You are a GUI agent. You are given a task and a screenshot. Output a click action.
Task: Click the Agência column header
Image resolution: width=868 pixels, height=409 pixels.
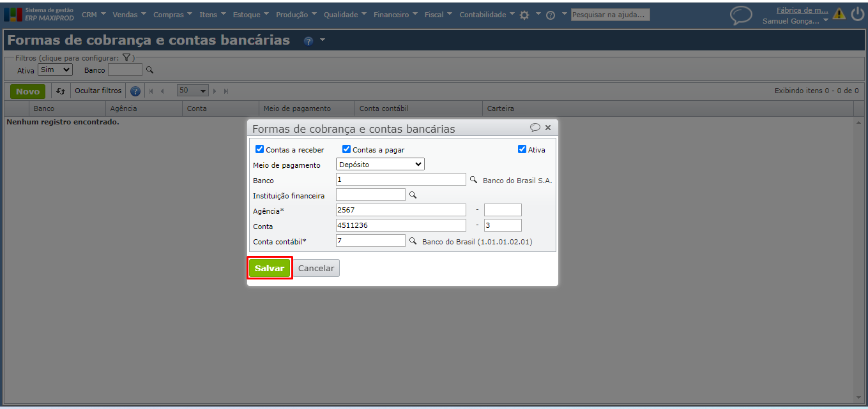(x=144, y=108)
